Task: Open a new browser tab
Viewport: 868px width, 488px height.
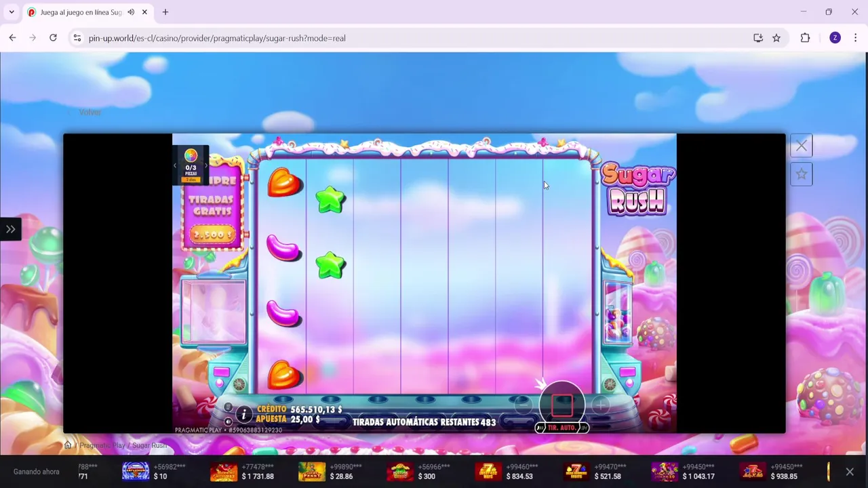Action: tap(165, 12)
